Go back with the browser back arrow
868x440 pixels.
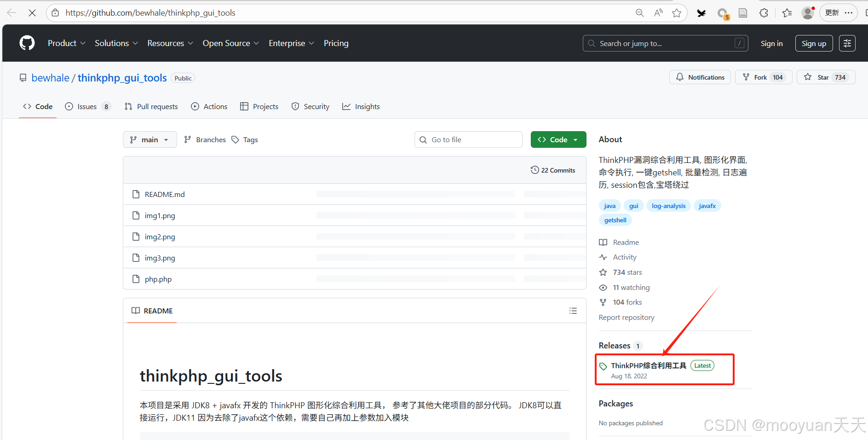(x=11, y=13)
